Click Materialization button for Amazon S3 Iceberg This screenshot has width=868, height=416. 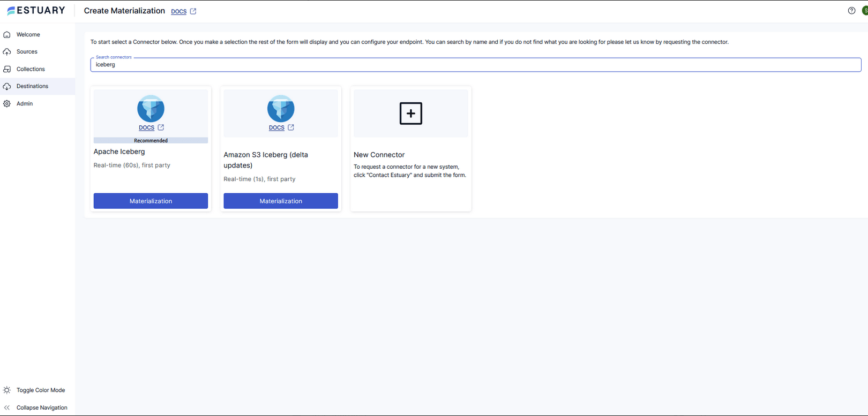pos(281,201)
